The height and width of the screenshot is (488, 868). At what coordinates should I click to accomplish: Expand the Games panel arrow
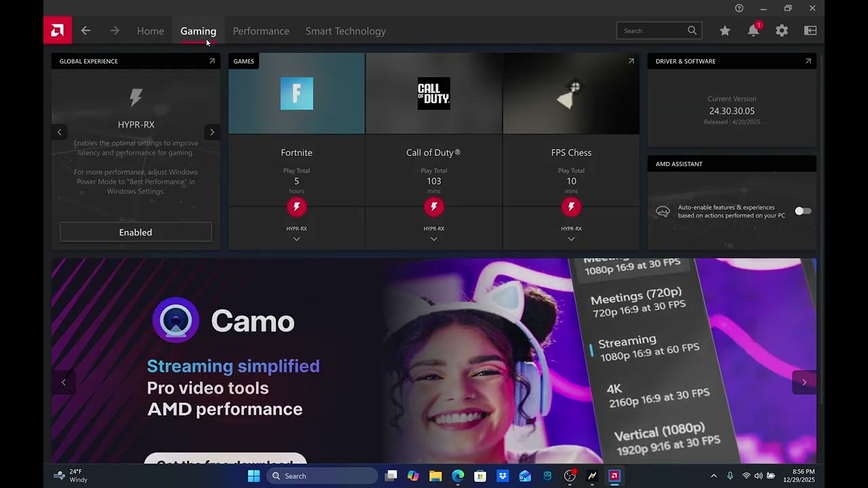click(631, 61)
